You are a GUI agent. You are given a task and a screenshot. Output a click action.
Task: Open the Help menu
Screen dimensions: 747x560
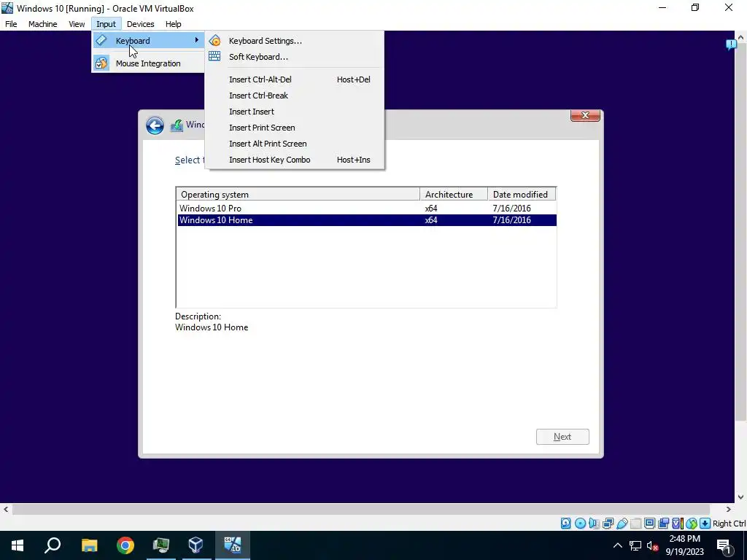pyautogui.click(x=174, y=24)
